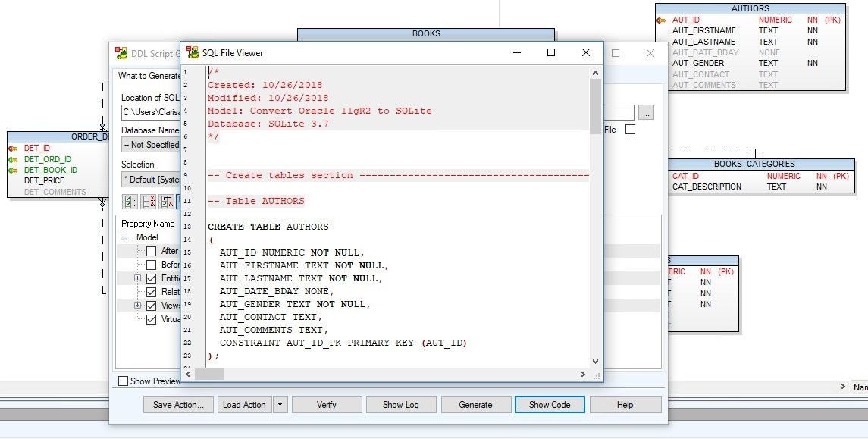Click the CONSTRAINT AUT_ID_PK code line
The image size is (868, 439).
point(343,343)
